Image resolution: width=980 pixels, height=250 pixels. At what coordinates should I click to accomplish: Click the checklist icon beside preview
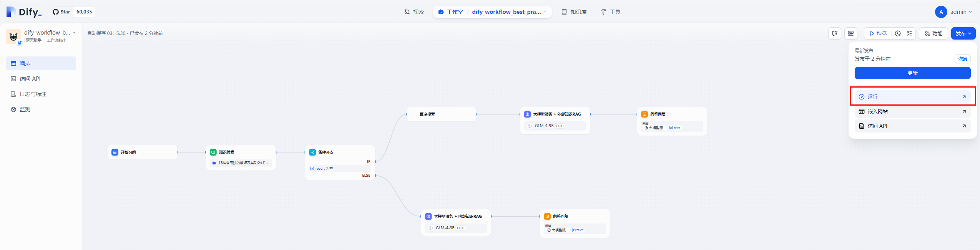(909, 33)
